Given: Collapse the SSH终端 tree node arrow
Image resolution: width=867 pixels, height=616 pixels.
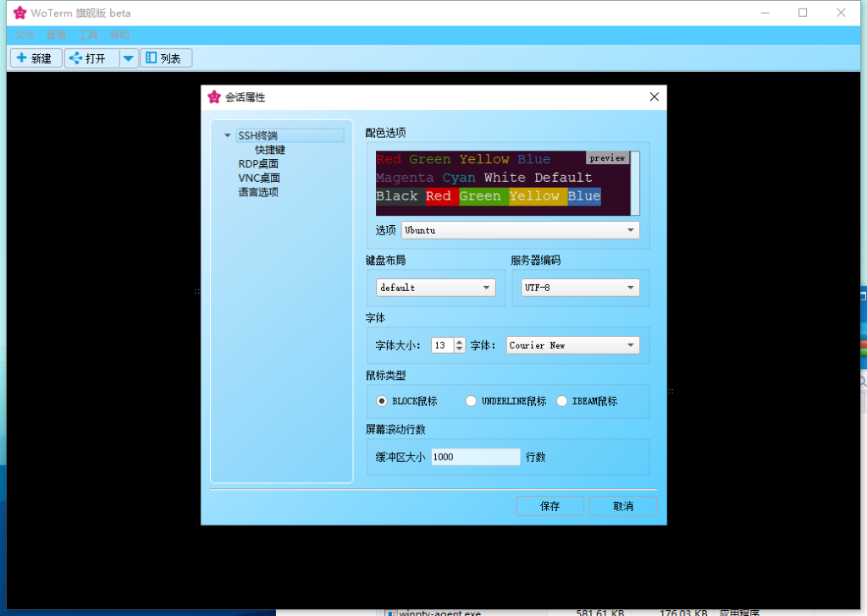Looking at the screenshot, I should [227, 135].
